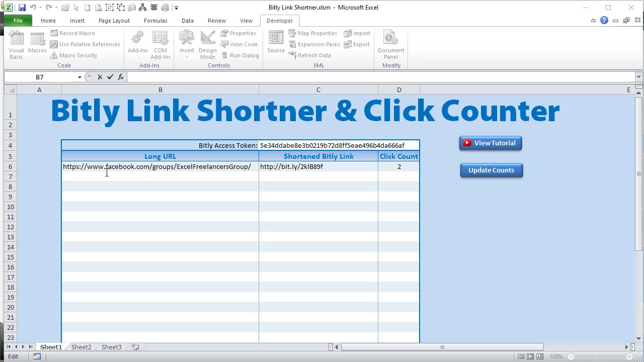Click the View Tutorial button
This screenshot has width=644, height=362.
[491, 143]
